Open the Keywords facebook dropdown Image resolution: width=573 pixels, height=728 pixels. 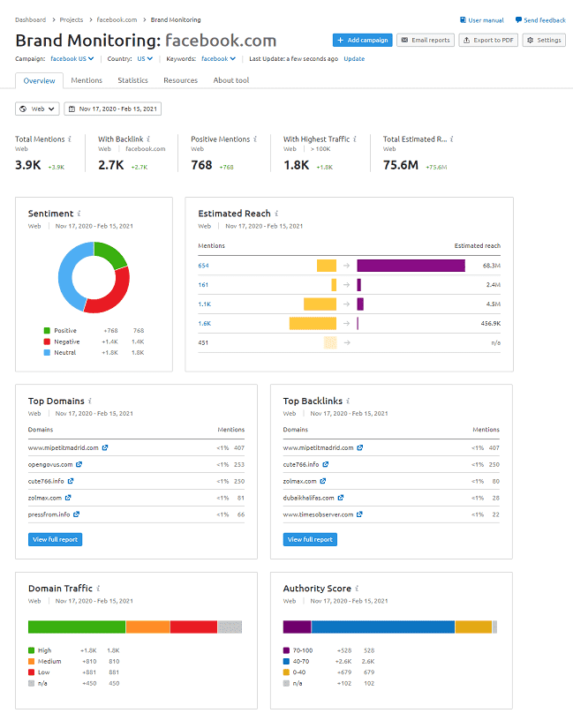tap(218, 58)
